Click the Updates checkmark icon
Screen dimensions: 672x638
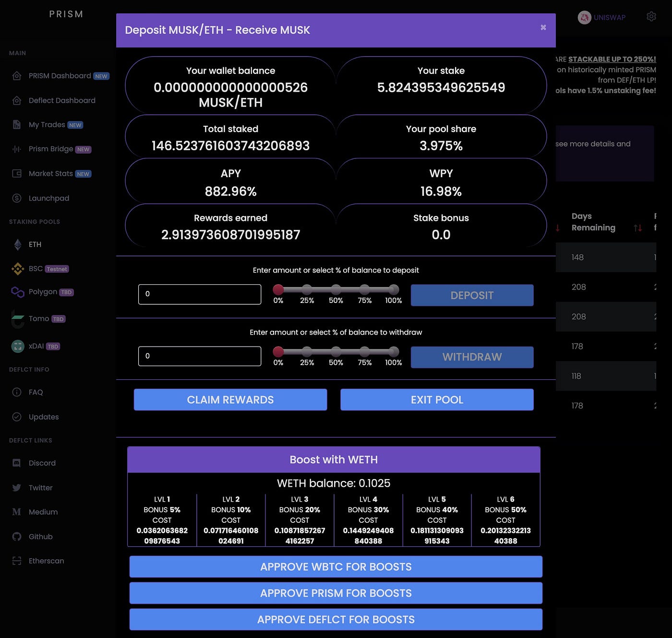point(17,417)
